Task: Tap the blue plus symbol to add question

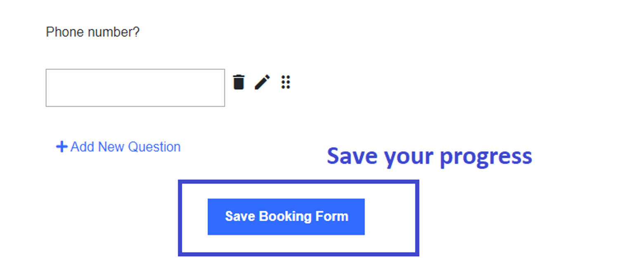Action: point(62,147)
